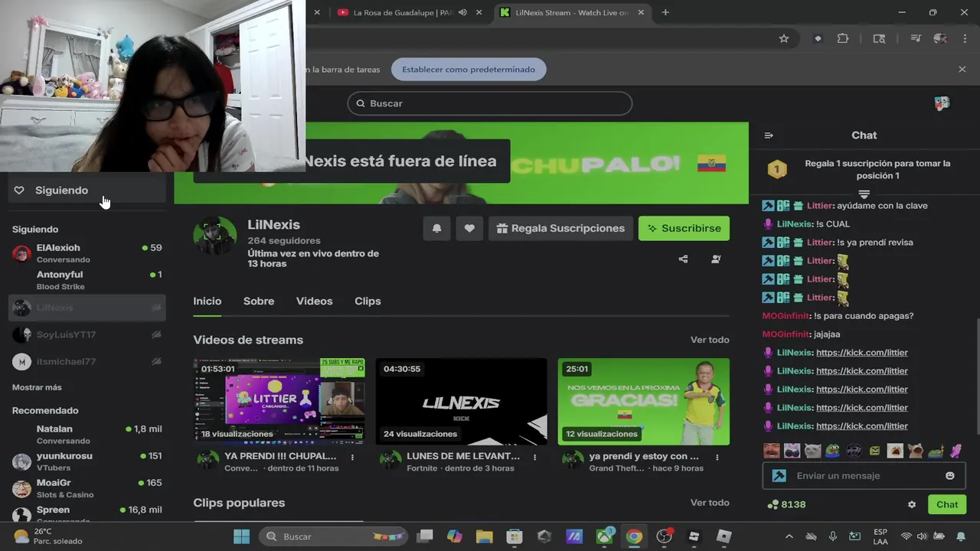Viewport: 980px width, 551px height.
Task: Click the Windows Start button
Action: tap(242, 536)
